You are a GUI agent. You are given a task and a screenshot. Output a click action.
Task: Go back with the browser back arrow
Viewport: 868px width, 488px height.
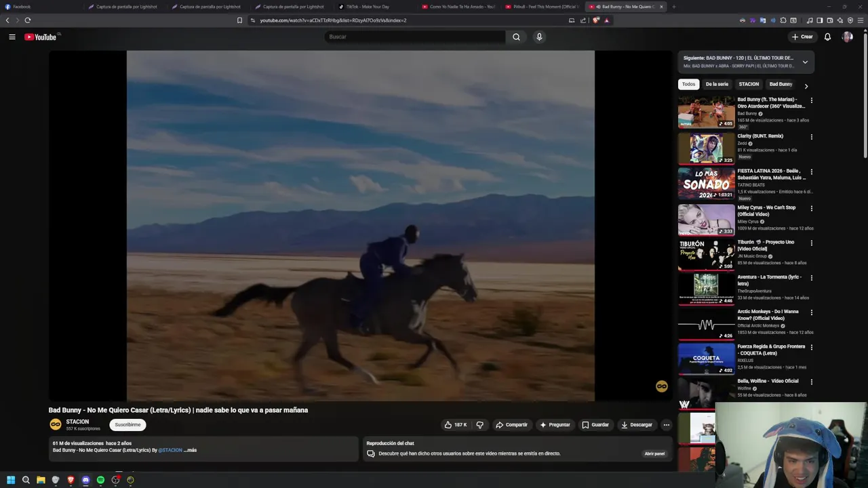[x=7, y=20]
